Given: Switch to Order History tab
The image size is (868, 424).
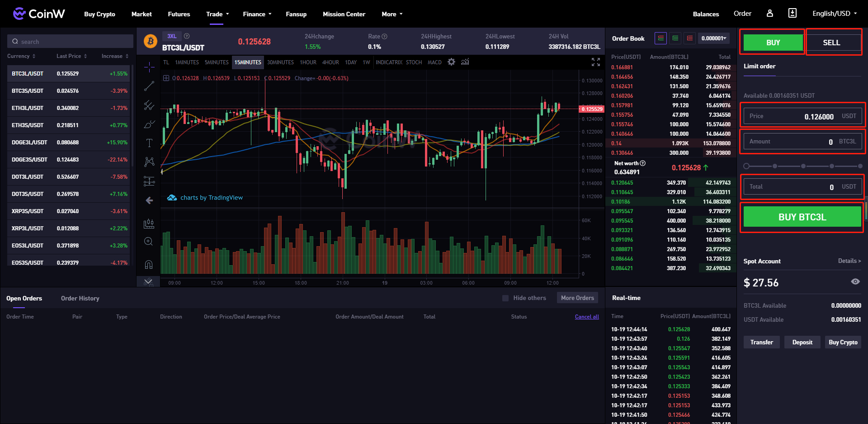Looking at the screenshot, I should (80, 298).
